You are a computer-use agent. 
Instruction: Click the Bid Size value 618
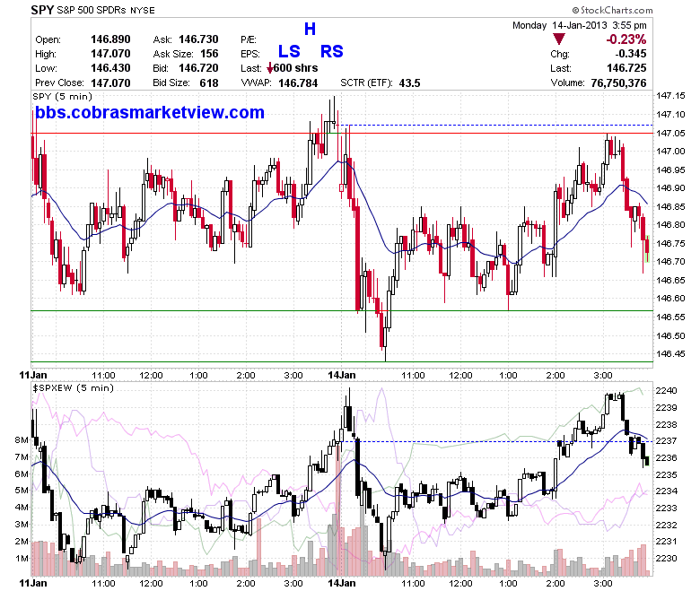[209, 83]
